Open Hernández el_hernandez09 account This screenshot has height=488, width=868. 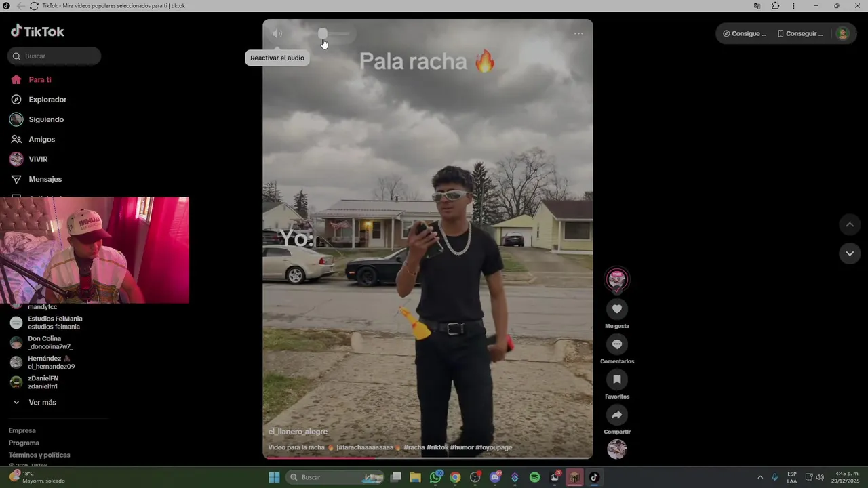pyautogui.click(x=51, y=363)
